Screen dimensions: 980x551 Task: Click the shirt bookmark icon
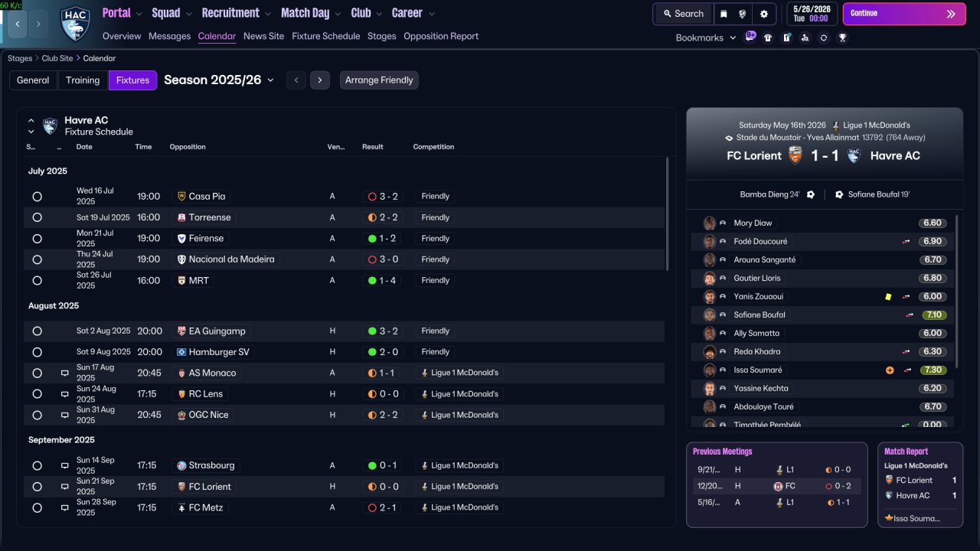coord(768,37)
